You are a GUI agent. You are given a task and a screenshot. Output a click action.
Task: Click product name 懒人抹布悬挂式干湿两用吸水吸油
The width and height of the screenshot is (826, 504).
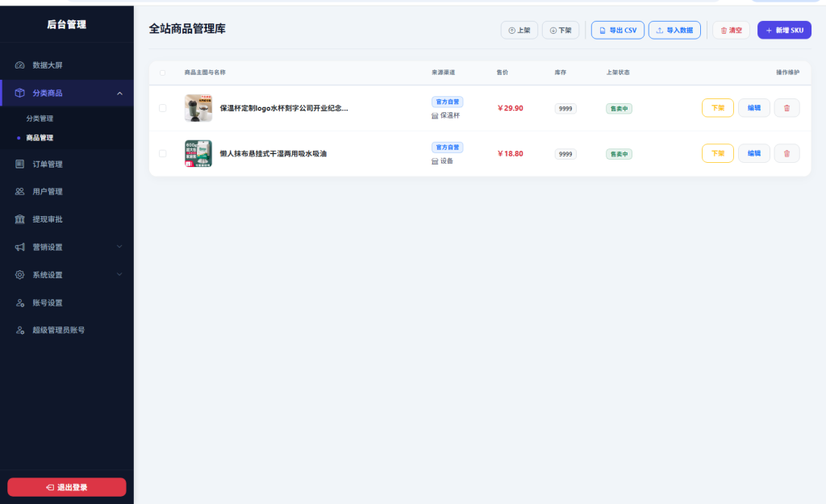coord(273,153)
